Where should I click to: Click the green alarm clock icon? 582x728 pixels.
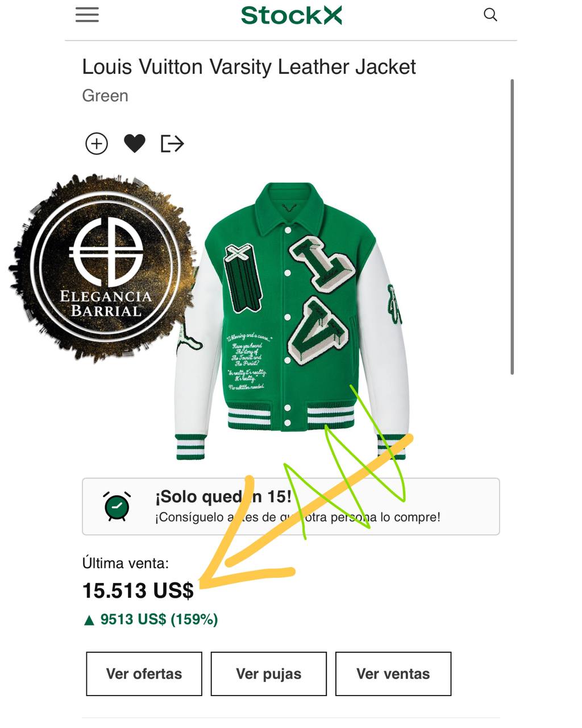pos(117,506)
